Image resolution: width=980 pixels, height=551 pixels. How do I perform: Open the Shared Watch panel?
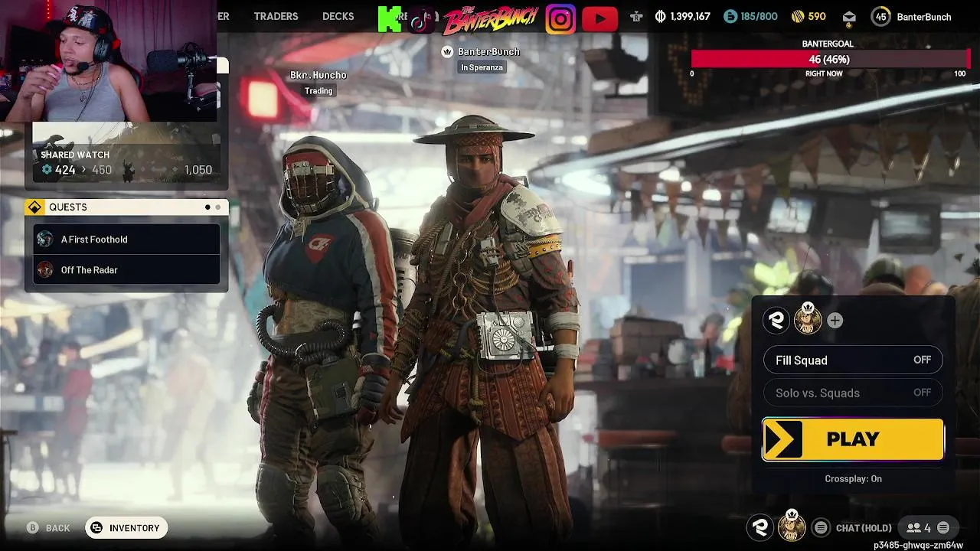126,155
